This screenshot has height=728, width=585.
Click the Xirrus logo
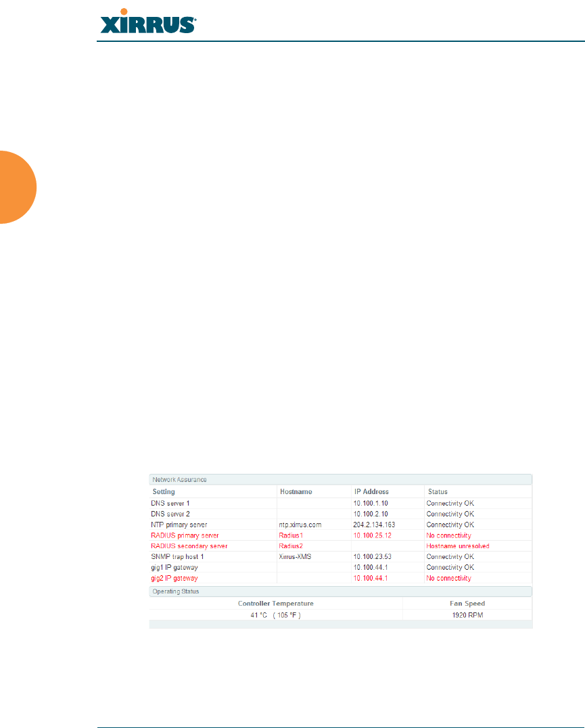[x=148, y=22]
